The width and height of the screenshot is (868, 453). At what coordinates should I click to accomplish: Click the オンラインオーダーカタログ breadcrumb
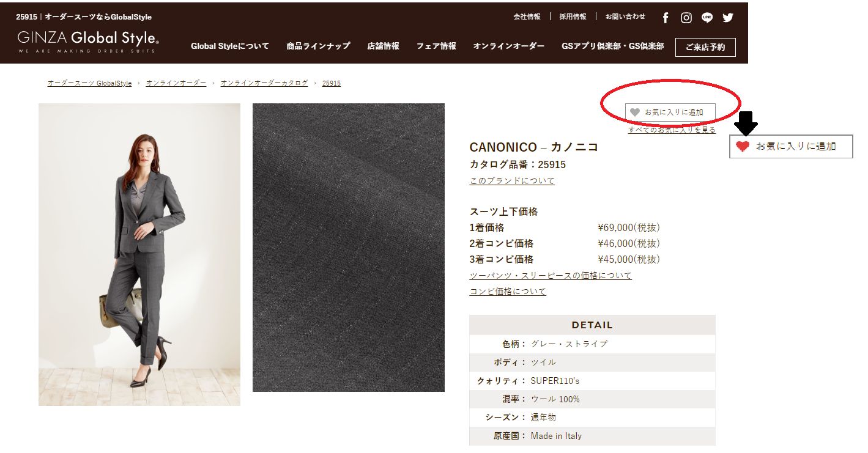[x=264, y=83]
